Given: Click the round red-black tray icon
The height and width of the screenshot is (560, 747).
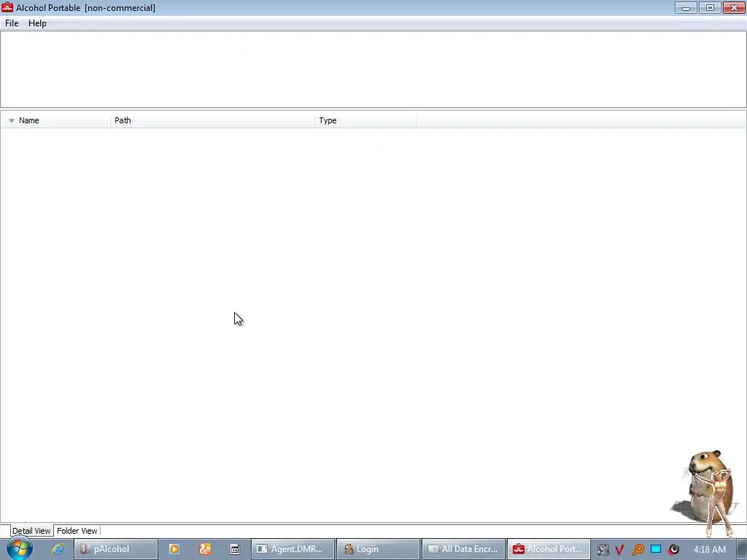Looking at the screenshot, I should pyautogui.click(x=673, y=550).
